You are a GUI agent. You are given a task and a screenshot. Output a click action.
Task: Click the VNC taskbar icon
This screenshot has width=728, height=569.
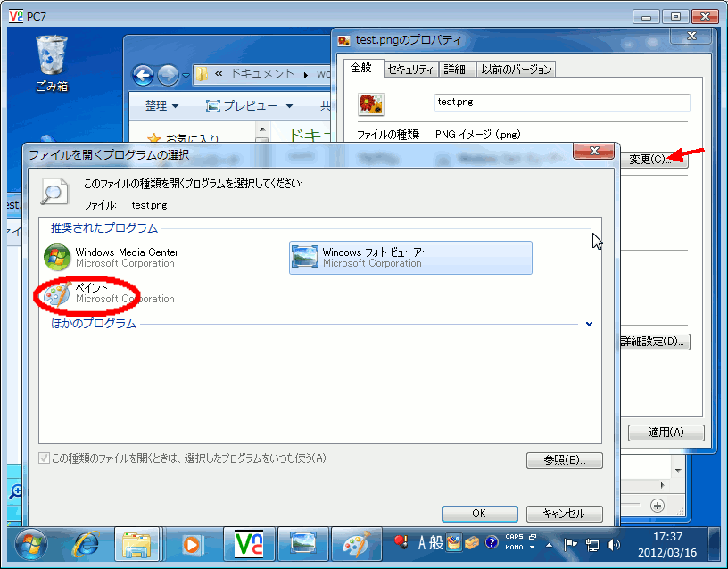tap(248, 542)
